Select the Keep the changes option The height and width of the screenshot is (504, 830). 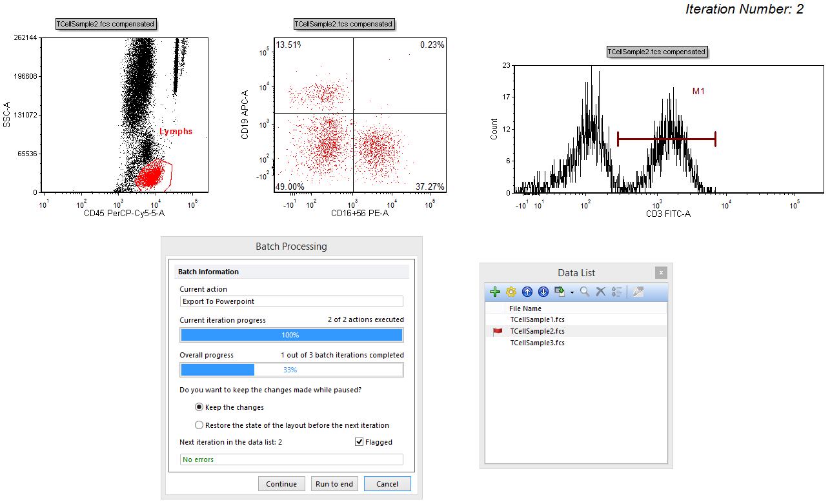199,407
